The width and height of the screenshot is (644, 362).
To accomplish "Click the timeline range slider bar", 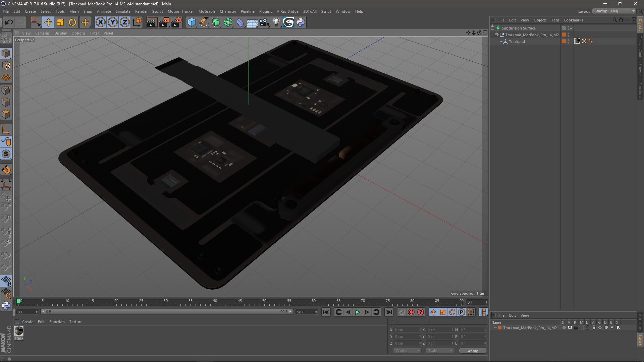I will [x=167, y=312].
